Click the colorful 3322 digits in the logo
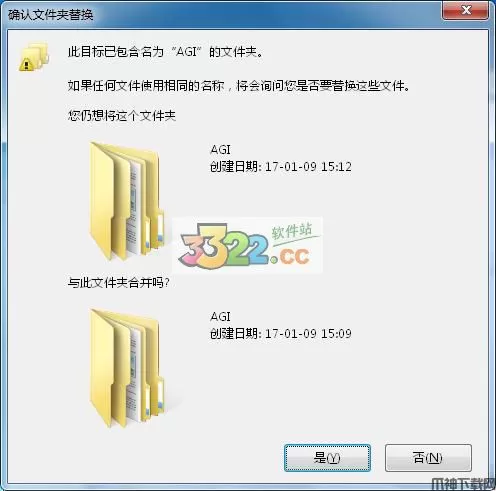 click(224, 246)
